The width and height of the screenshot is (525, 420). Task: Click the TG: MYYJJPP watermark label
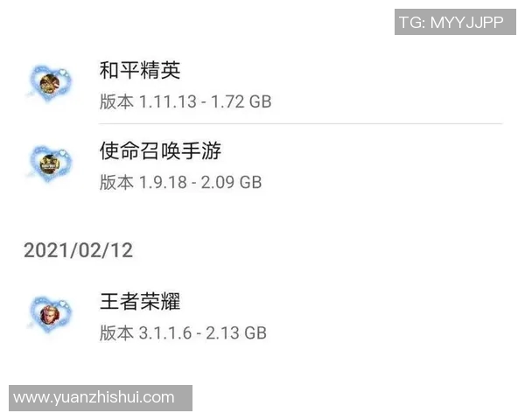coord(455,22)
